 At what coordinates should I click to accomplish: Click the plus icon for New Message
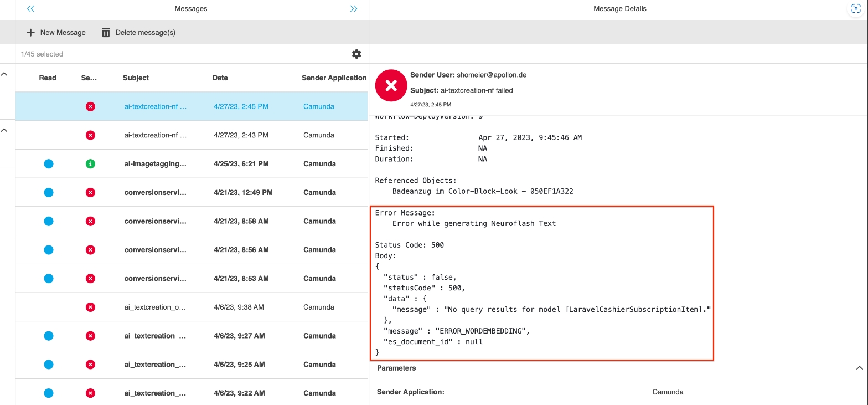[30, 33]
